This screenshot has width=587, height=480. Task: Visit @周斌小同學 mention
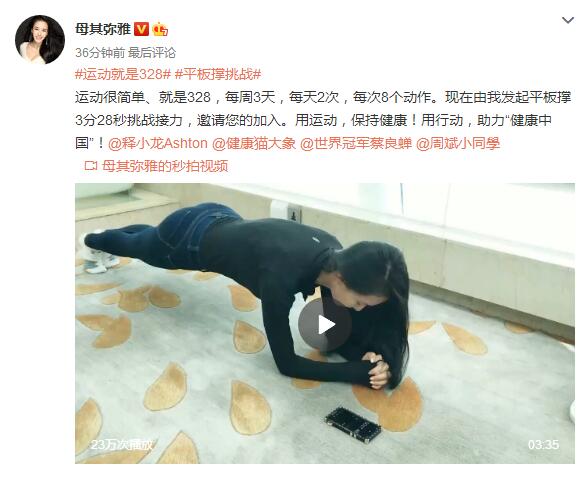tap(458, 143)
